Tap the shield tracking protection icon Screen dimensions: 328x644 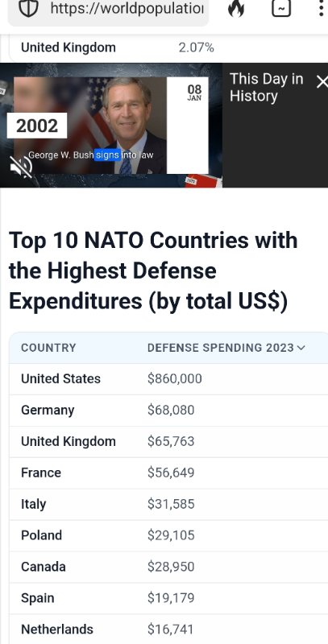(28, 8)
